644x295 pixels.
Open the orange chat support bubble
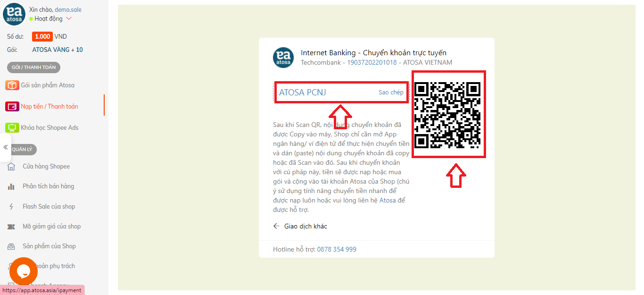tap(23, 271)
